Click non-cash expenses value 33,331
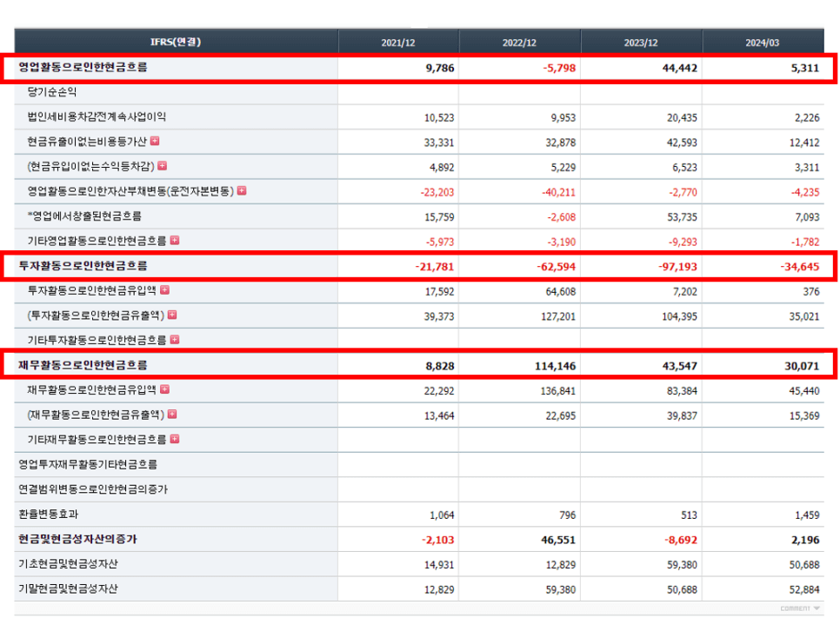This screenshot has width=840, height=618. [439, 143]
